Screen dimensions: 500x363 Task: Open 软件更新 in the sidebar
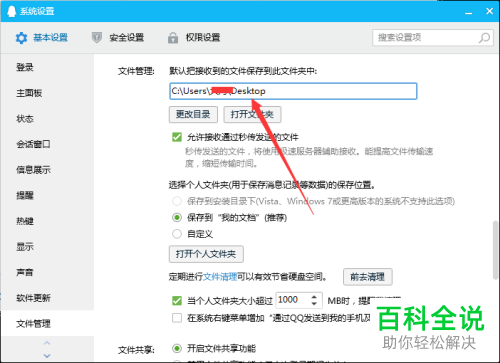[47, 298]
